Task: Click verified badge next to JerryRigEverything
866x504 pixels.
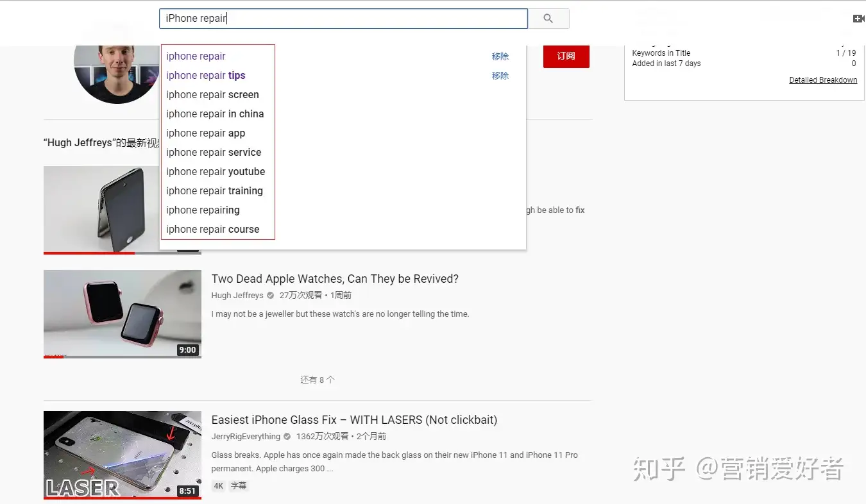Action: pos(287,437)
